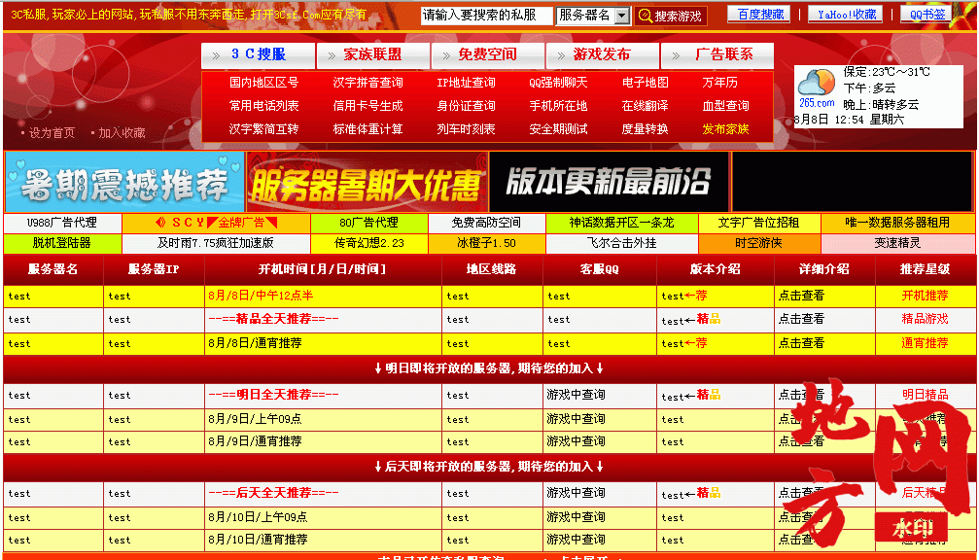This screenshot has width=979, height=560.
Task: Open the IP地址查询 link
Action: click(x=466, y=83)
